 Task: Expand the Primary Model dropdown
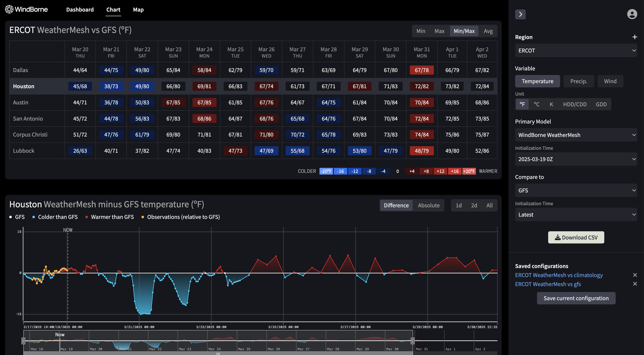tap(576, 135)
